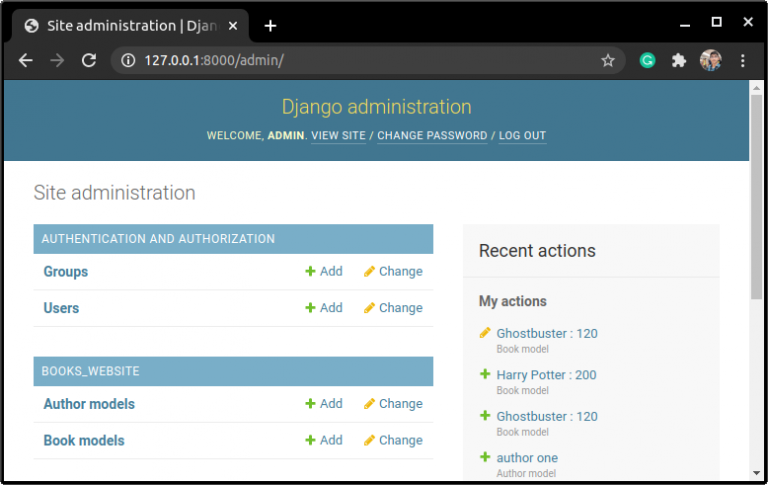The image size is (768, 485).
Task: Click the WELCOME, ADMIN text
Action: coord(255,136)
